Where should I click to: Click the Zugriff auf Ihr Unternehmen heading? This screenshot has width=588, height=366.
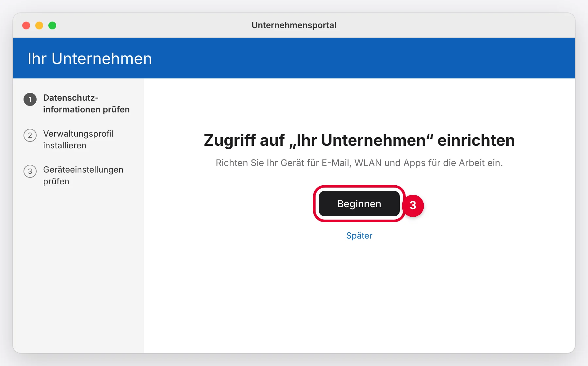click(x=359, y=140)
